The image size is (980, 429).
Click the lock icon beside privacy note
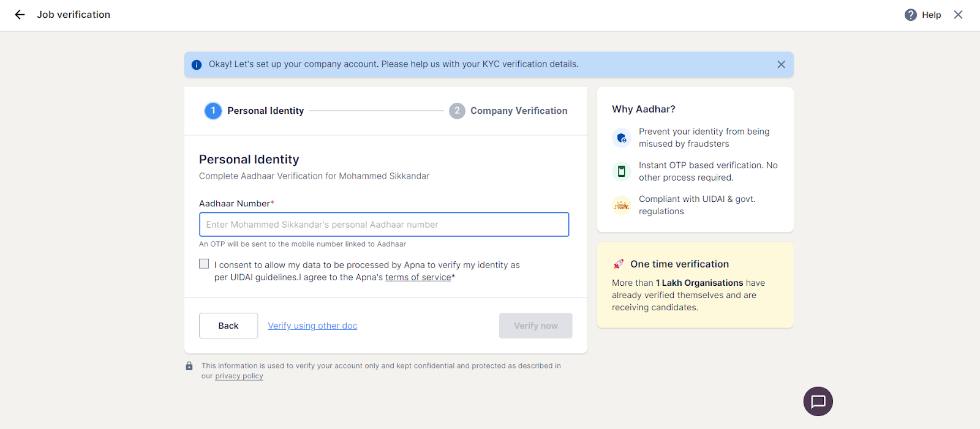(189, 366)
